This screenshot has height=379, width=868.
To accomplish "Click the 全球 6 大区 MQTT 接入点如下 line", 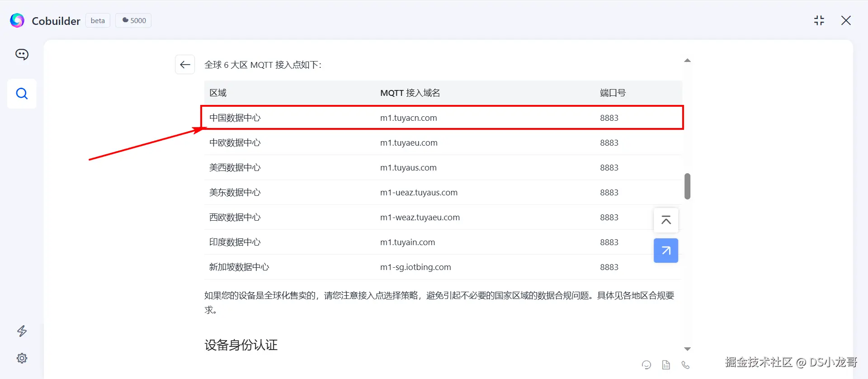I will pyautogui.click(x=263, y=65).
